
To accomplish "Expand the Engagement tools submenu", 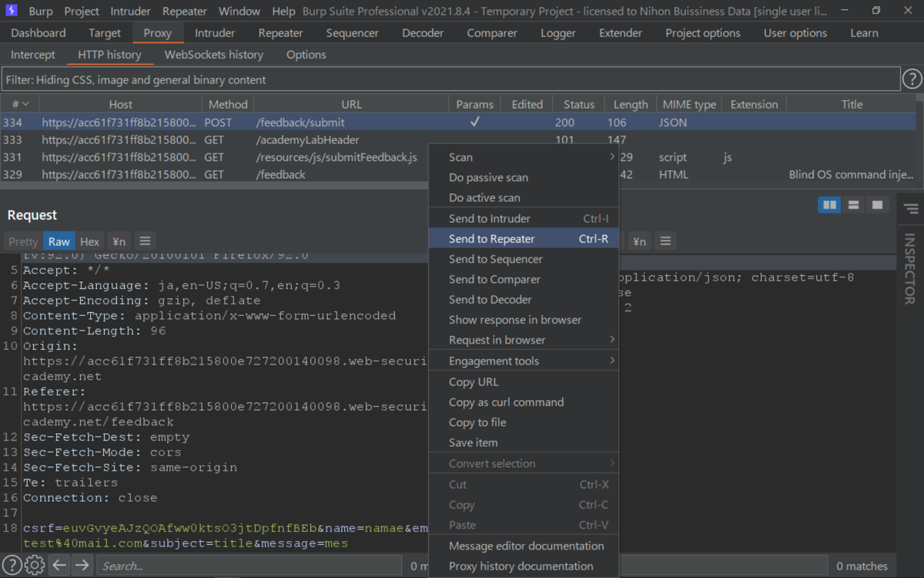I will tap(524, 361).
